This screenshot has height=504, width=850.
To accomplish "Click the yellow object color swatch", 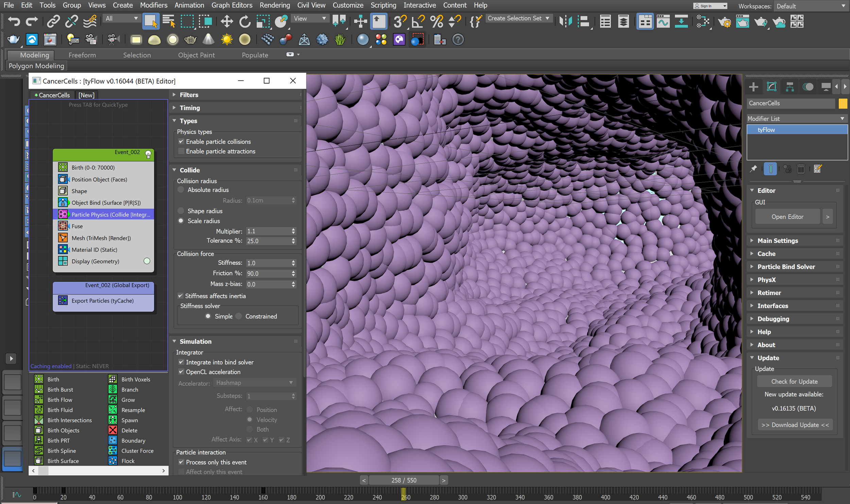I will tap(843, 103).
